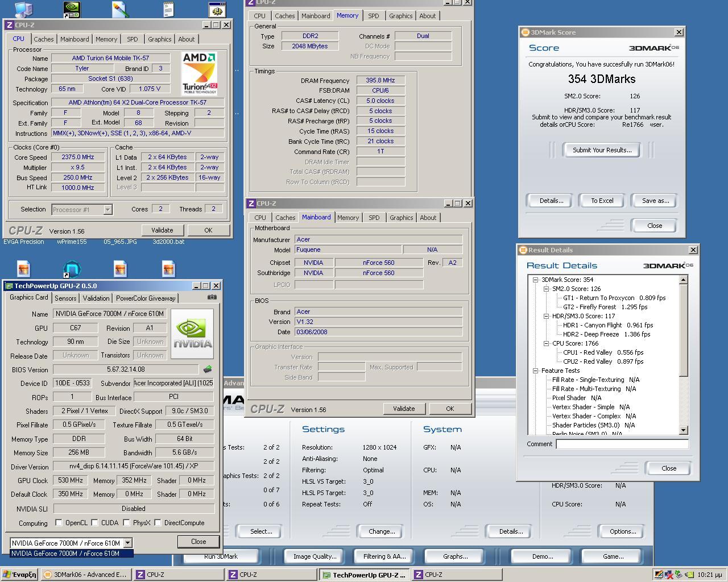Viewport: 728px width, 582px height.
Task: Collapse the Feature Tests tree node
Action: [x=535, y=371]
